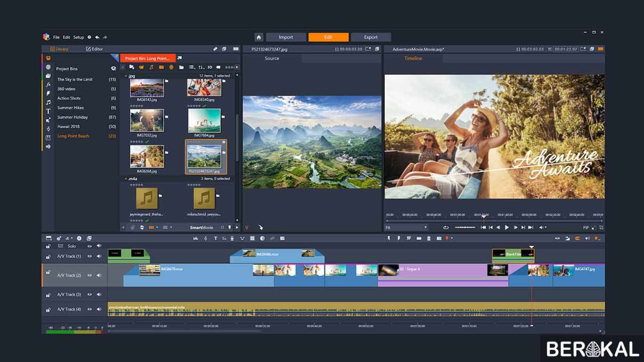
Task: Click the Export button at the top
Action: coord(371,37)
